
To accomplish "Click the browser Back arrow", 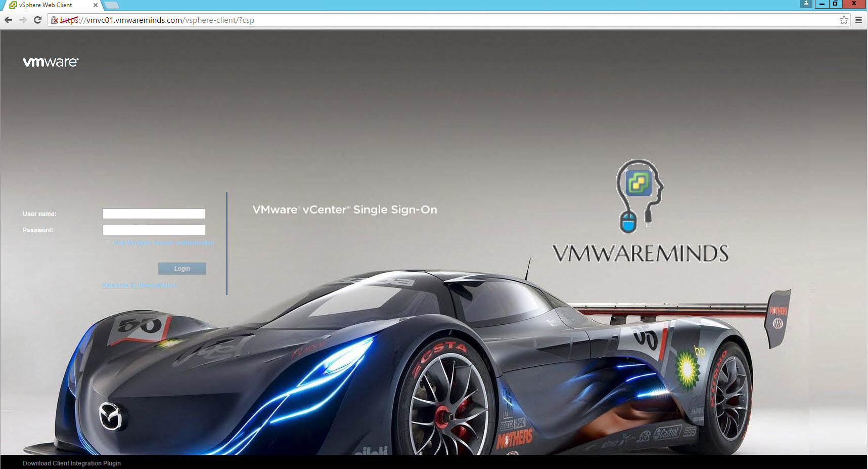I will point(8,20).
